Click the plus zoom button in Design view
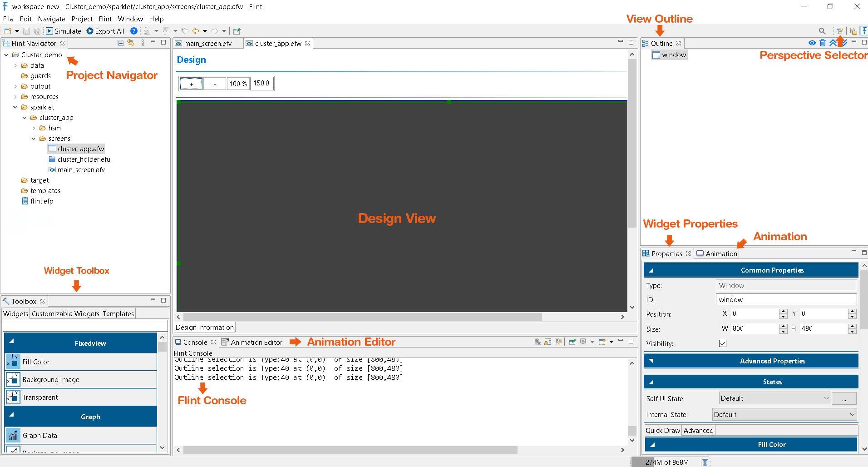 point(191,84)
